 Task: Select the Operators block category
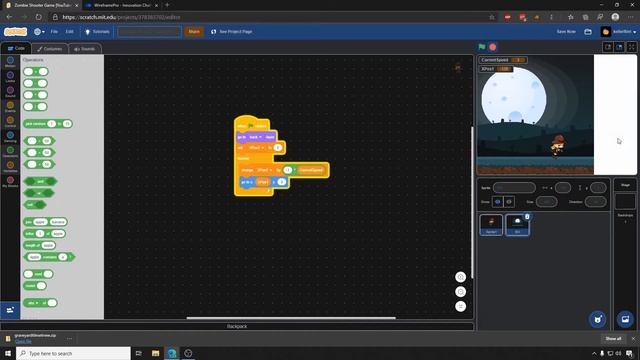[10, 152]
